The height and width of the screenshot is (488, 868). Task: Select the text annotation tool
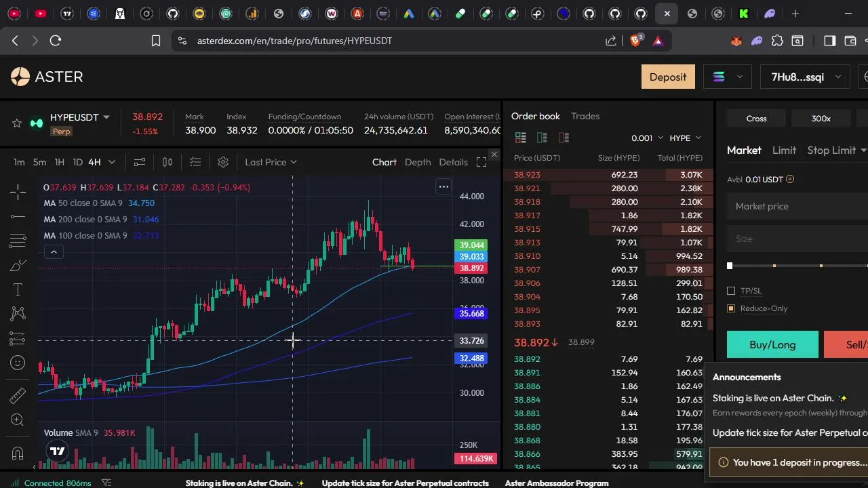coord(18,289)
